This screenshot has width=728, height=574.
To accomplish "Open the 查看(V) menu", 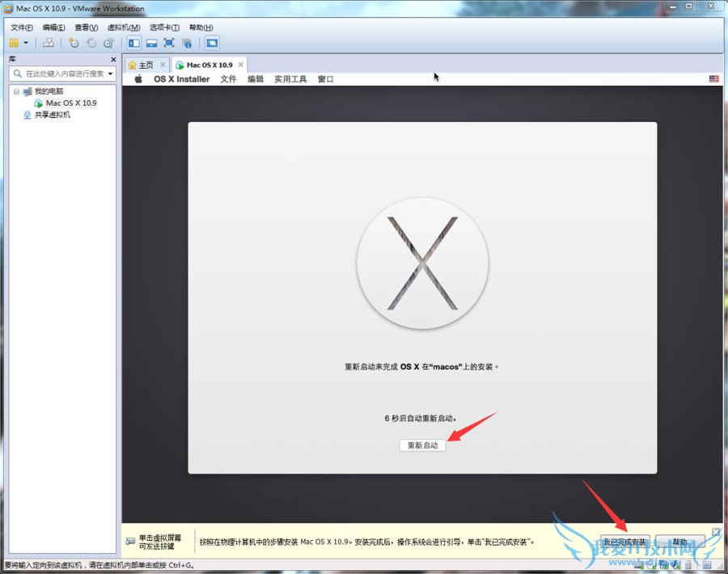I will [x=87, y=27].
